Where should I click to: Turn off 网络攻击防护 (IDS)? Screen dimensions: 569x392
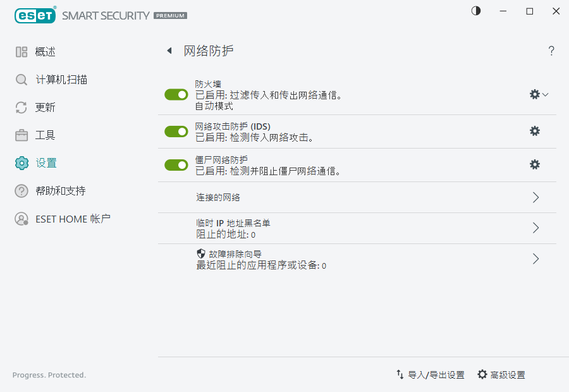tap(176, 132)
